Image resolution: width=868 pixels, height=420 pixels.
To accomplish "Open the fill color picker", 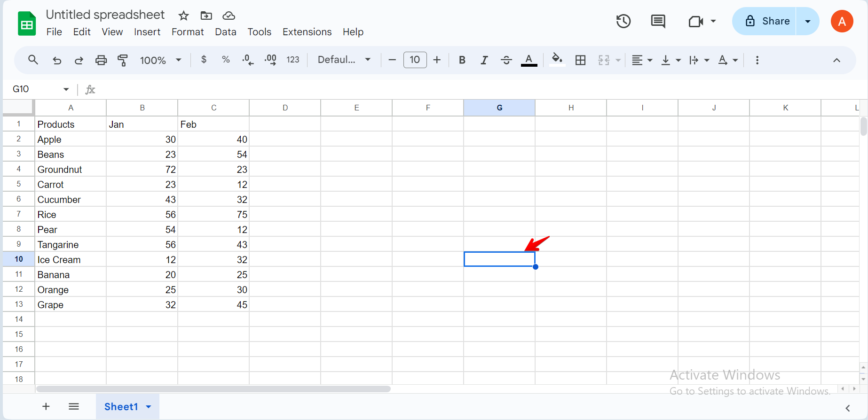I will pyautogui.click(x=557, y=60).
